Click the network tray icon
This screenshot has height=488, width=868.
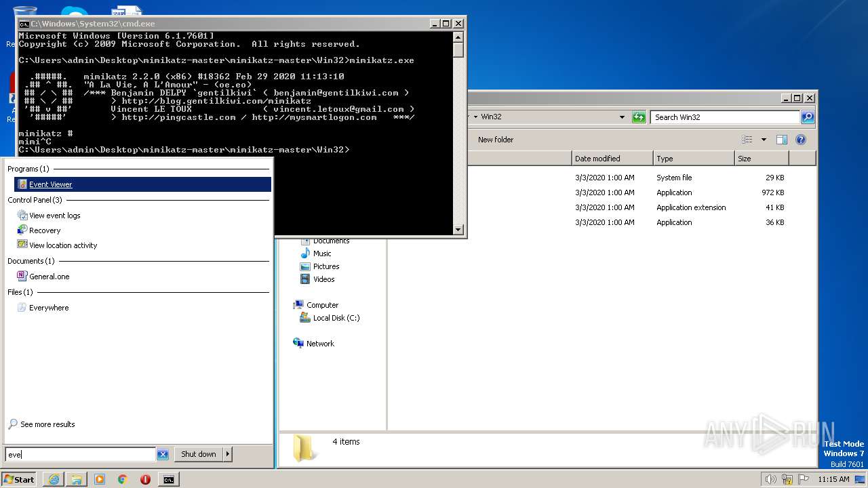pos(787,479)
